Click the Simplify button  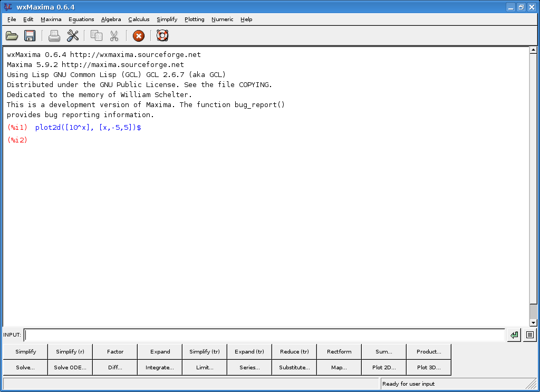pos(25,352)
